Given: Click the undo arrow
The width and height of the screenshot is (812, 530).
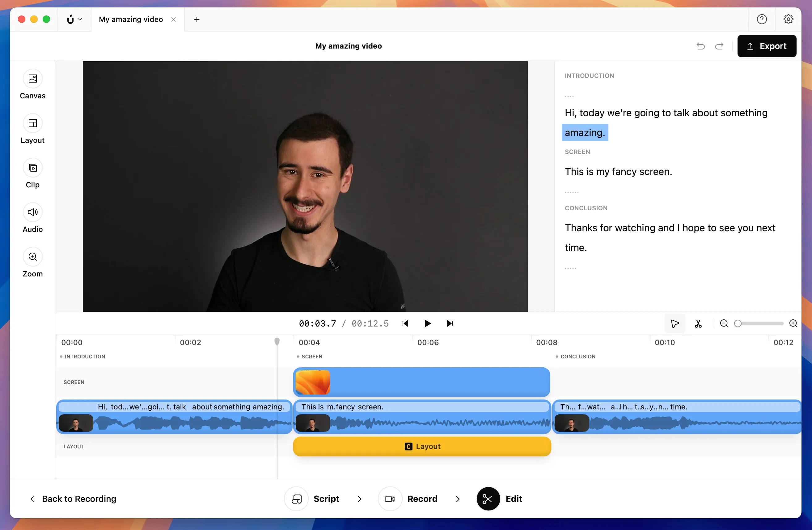Looking at the screenshot, I should pos(700,46).
